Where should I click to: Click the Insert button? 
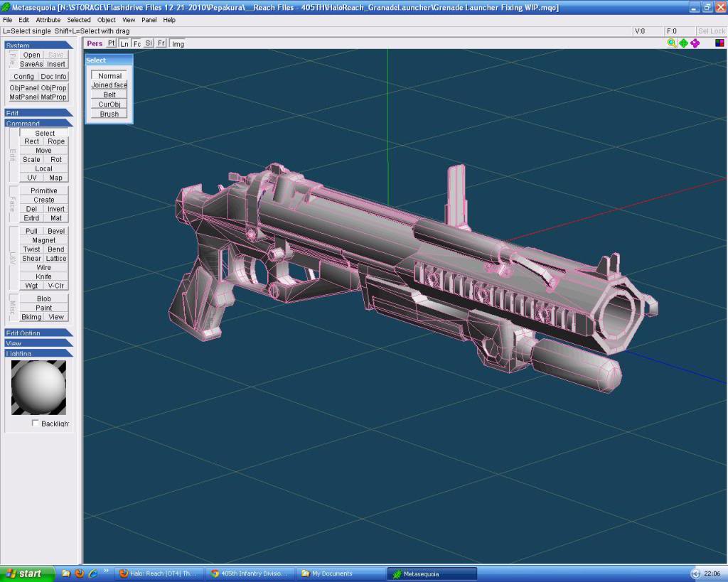tap(56, 64)
